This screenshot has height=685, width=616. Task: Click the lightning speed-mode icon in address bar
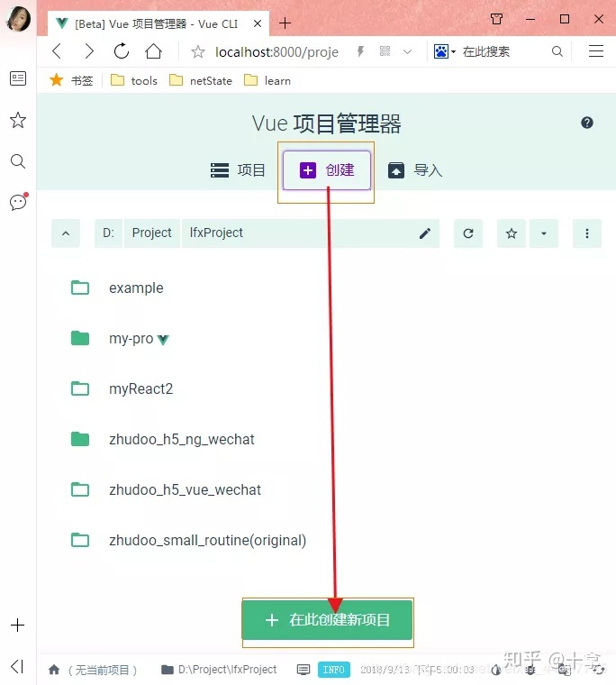pos(360,51)
